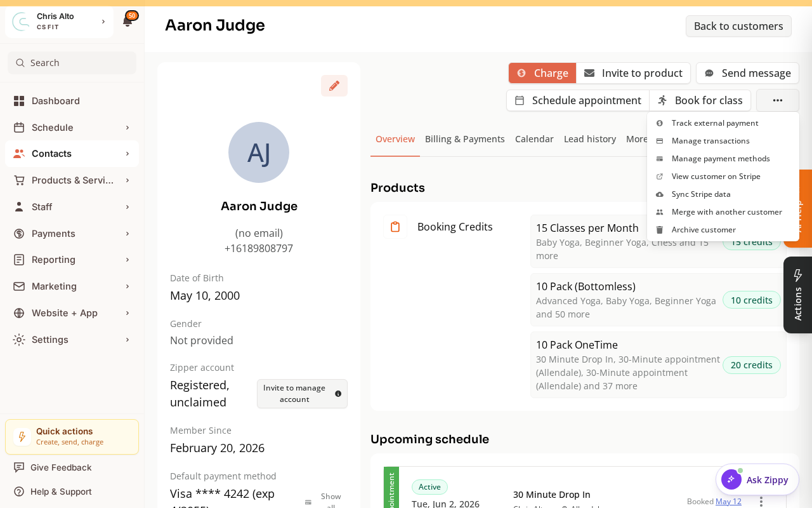Click the 20 credits badge

click(x=752, y=365)
